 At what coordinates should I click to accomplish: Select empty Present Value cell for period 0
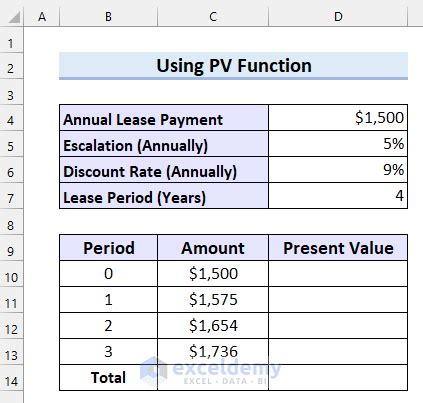[x=338, y=274]
